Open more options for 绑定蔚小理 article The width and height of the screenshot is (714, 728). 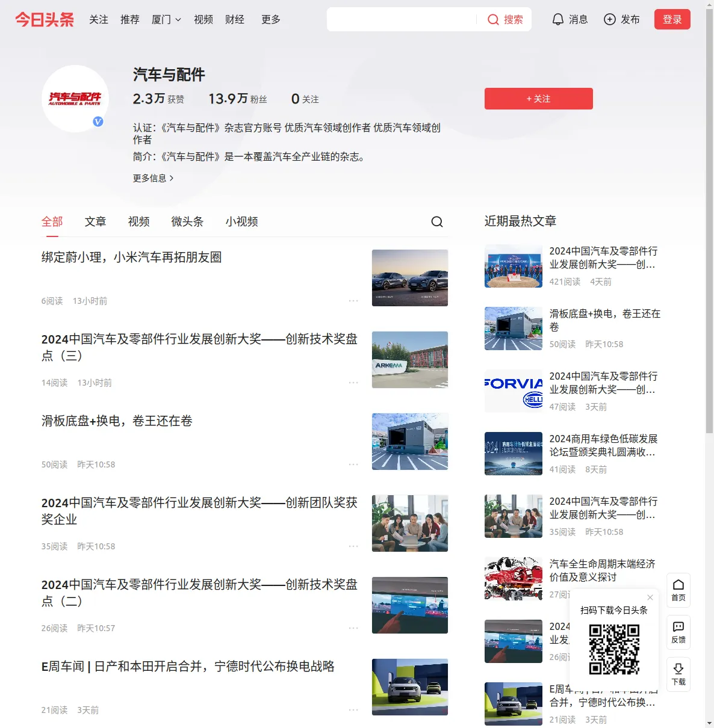pos(353,300)
